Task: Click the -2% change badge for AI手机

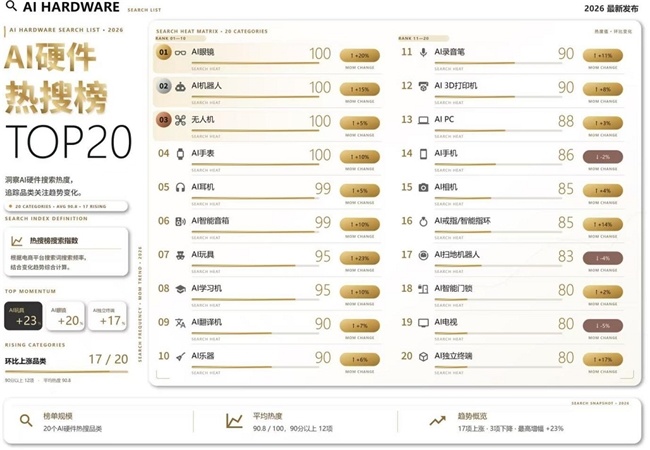Action: point(602,157)
